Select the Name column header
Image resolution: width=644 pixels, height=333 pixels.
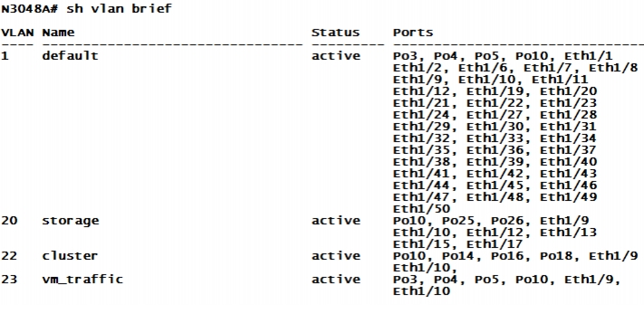[x=58, y=33]
